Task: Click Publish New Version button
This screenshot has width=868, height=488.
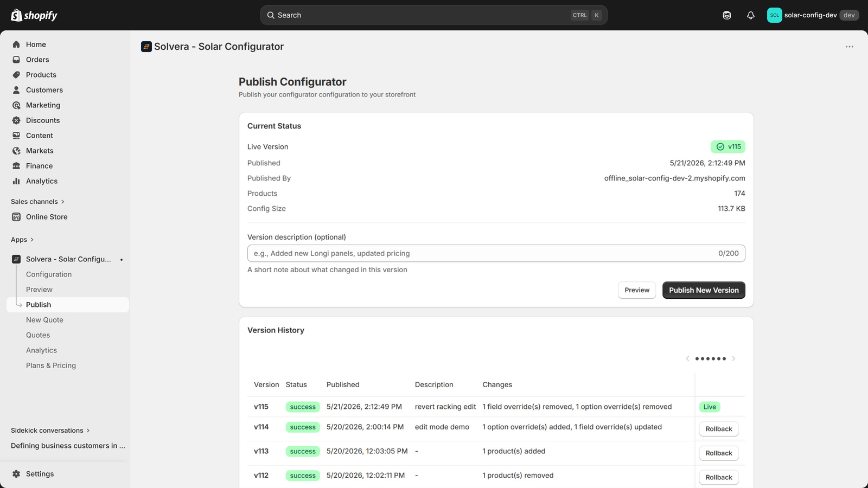Action: point(704,290)
